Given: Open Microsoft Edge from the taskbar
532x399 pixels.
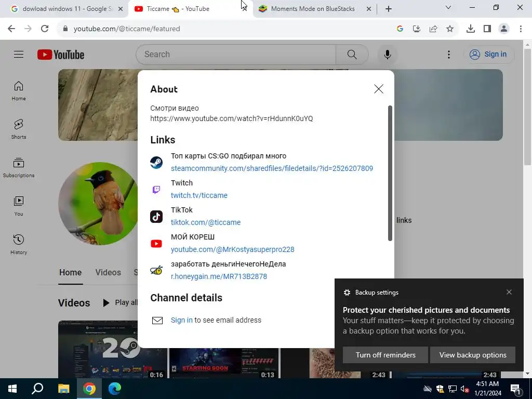Looking at the screenshot, I should (x=115, y=389).
